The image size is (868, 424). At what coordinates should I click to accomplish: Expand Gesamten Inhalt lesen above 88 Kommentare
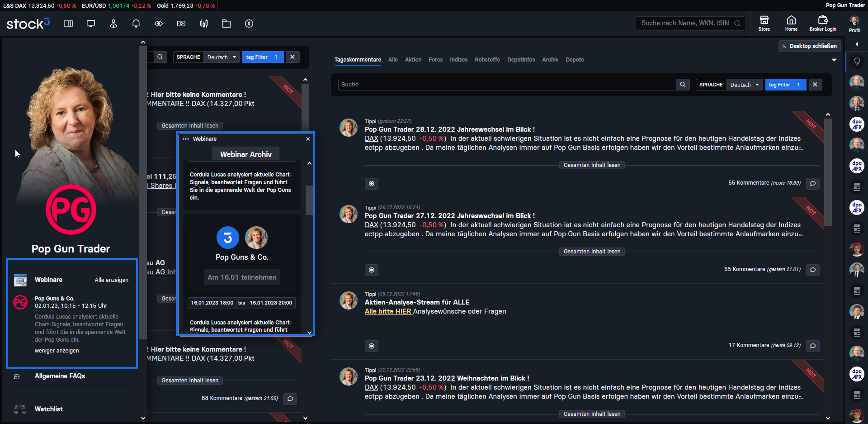(x=190, y=381)
